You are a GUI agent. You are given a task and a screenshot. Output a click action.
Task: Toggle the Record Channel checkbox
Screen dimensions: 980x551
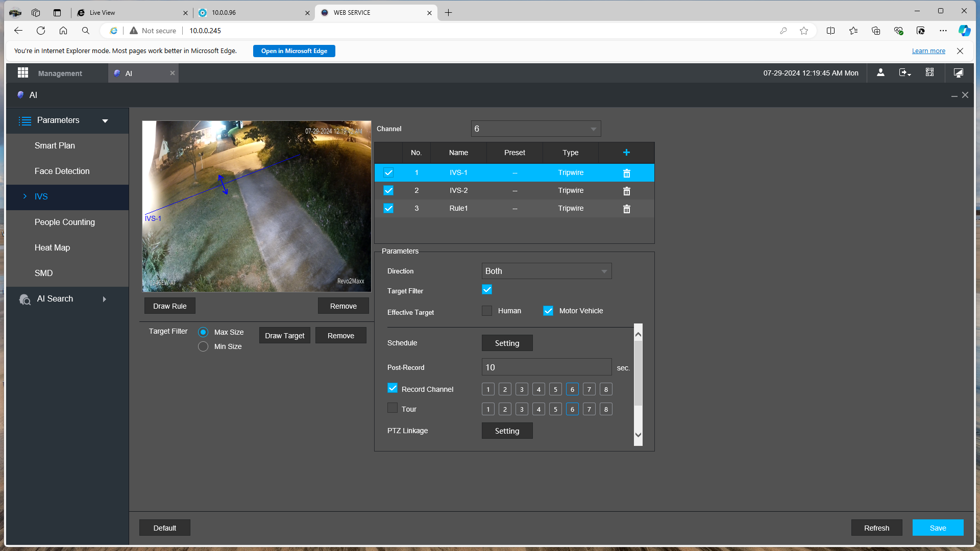click(x=393, y=388)
